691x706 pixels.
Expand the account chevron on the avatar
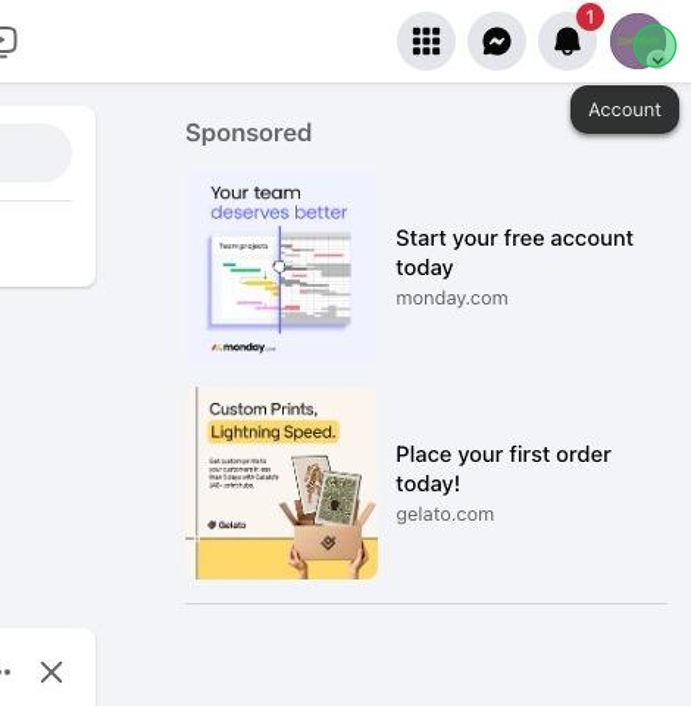pos(658,59)
